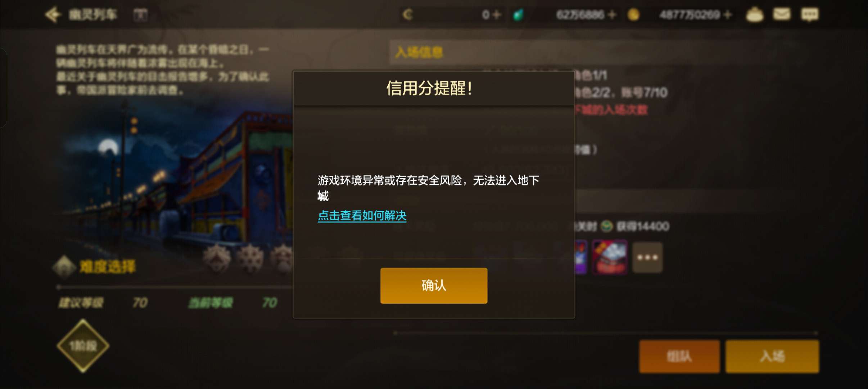This screenshot has width=868, height=389.
Task: Go back with the arrow icon
Action: [x=53, y=15]
